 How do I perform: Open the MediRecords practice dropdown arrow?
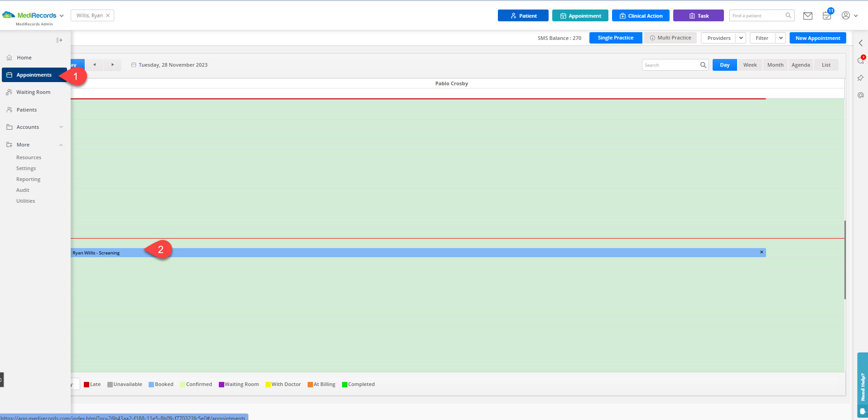click(62, 16)
